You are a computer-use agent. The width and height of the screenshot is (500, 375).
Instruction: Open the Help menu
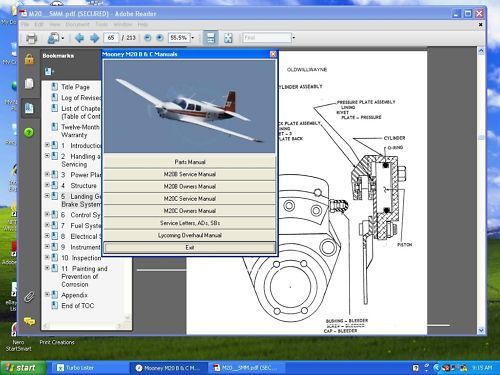click(x=143, y=25)
